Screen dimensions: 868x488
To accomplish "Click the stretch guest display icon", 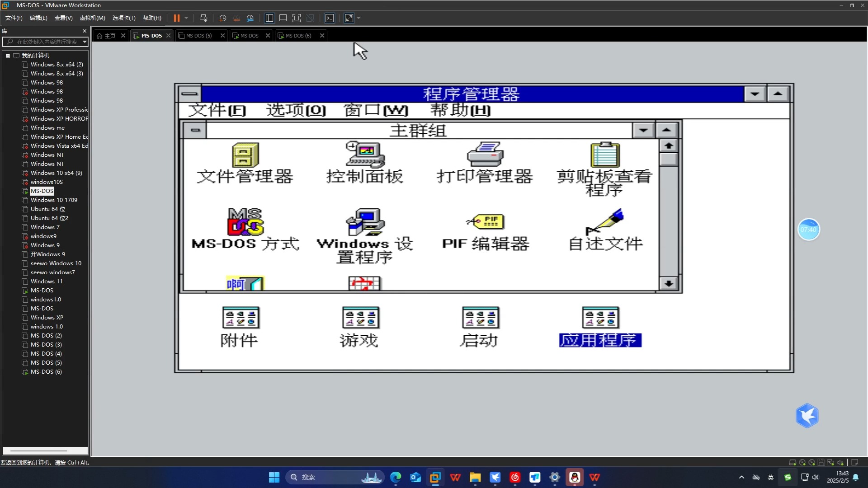I will (349, 18).
